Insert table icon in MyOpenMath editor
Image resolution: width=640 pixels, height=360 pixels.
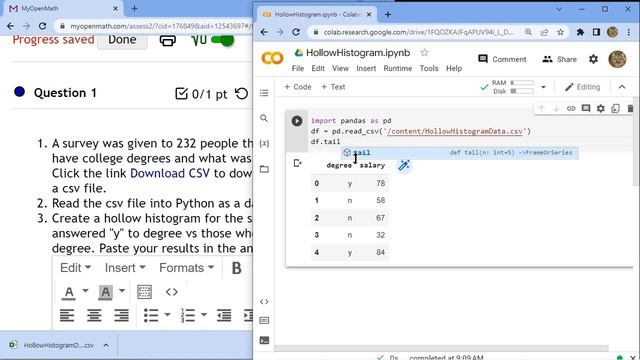(x=144, y=292)
